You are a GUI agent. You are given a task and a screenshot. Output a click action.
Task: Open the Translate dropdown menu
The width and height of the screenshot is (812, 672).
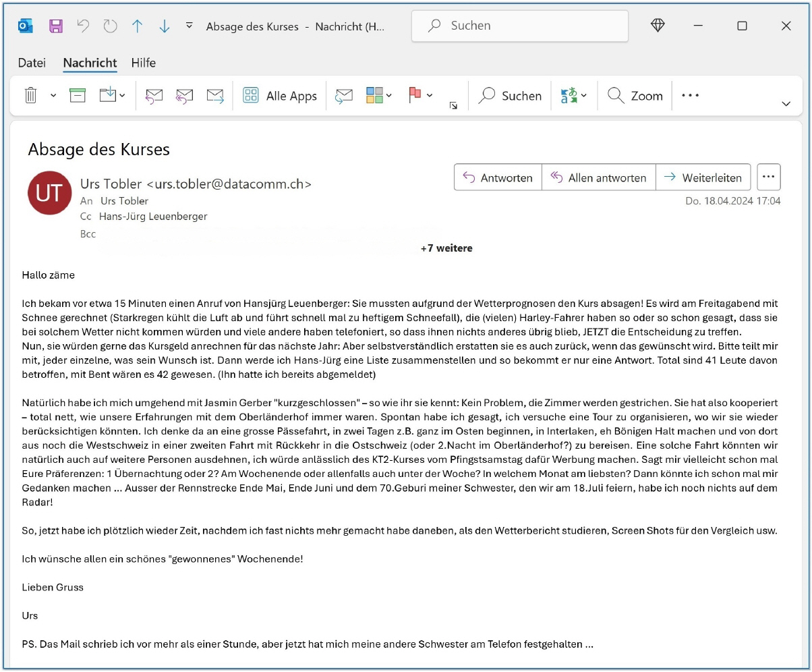(584, 96)
